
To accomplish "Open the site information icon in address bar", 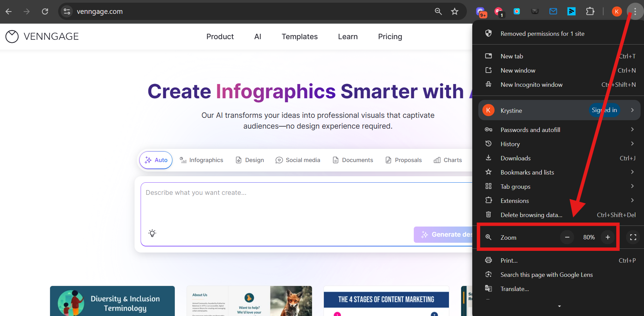I will [67, 11].
